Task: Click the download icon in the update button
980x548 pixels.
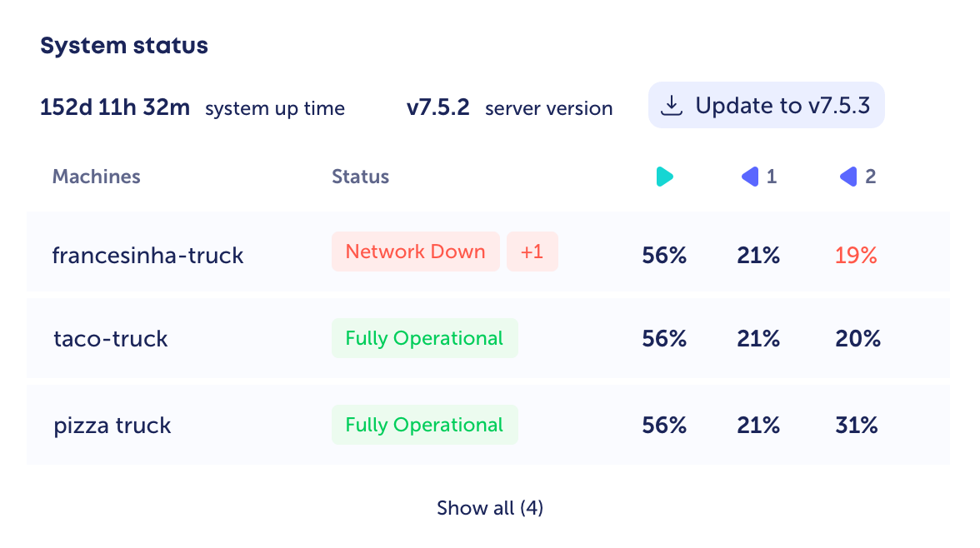Action: click(672, 106)
